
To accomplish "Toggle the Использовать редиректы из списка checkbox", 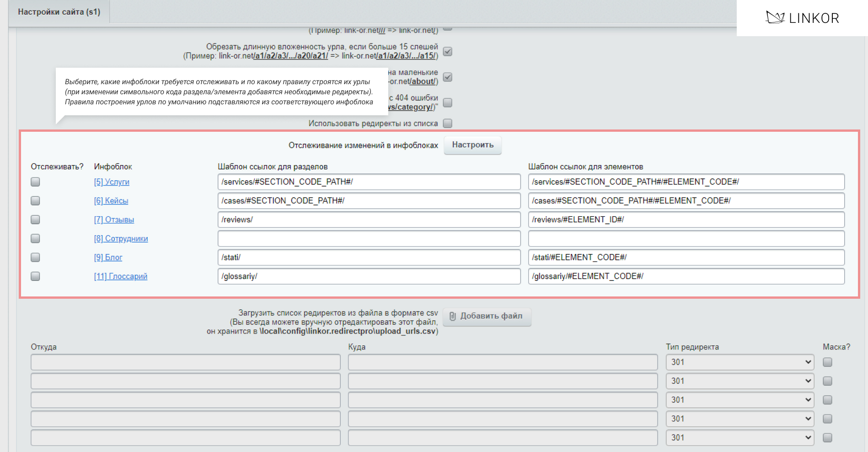I will [448, 124].
